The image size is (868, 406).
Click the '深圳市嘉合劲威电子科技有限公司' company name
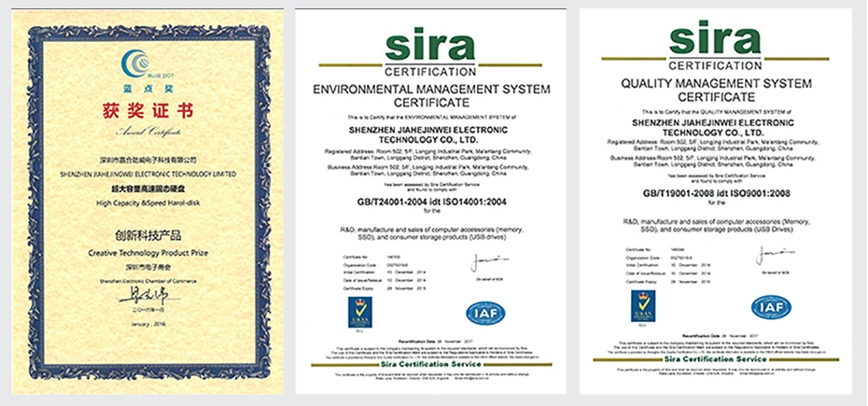click(148, 161)
